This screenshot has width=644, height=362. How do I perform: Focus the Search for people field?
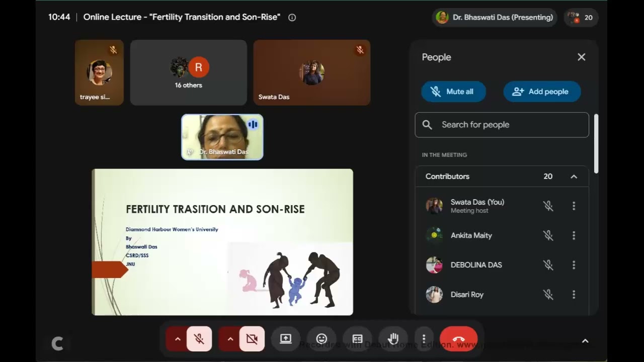(x=502, y=125)
